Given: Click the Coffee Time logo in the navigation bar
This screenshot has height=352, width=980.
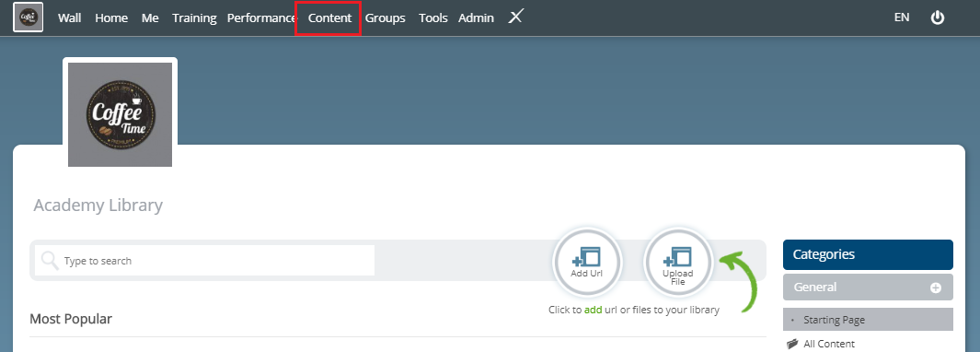Looking at the screenshot, I should tap(29, 17).
